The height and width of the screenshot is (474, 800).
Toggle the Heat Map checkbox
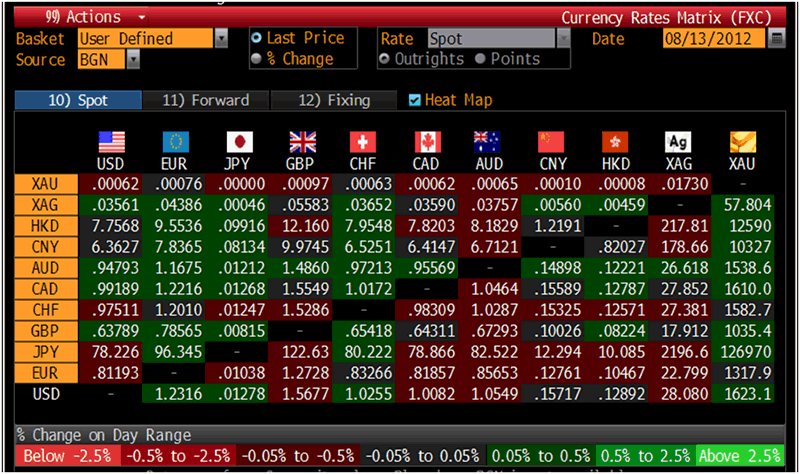coord(416,100)
